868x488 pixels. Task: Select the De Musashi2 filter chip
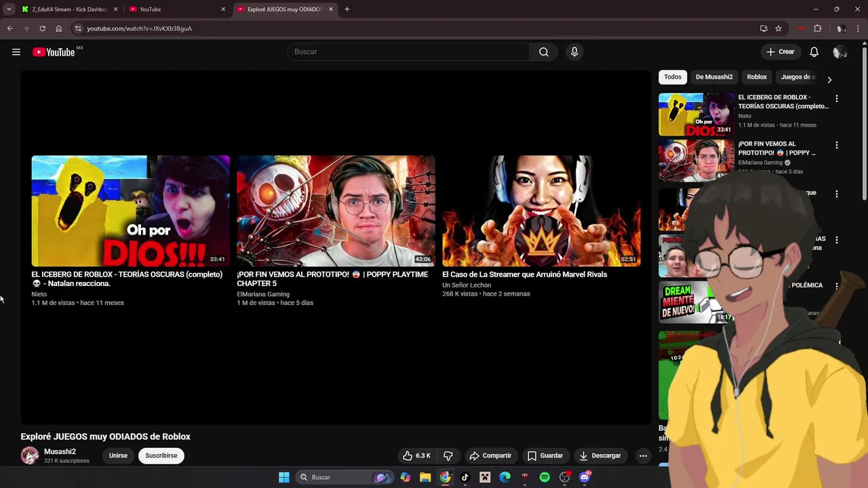714,77
